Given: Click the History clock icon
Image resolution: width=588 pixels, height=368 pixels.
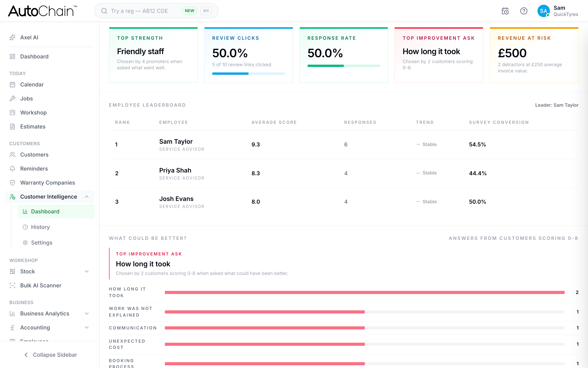Looking at the screenshot, I should pos(25,227).
